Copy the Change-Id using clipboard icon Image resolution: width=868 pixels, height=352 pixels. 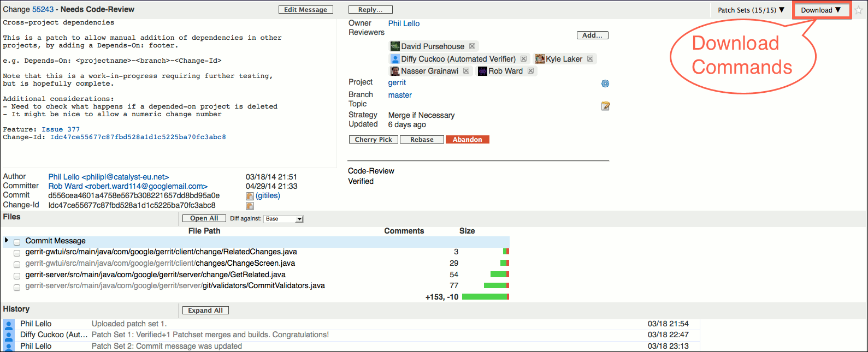250,206
